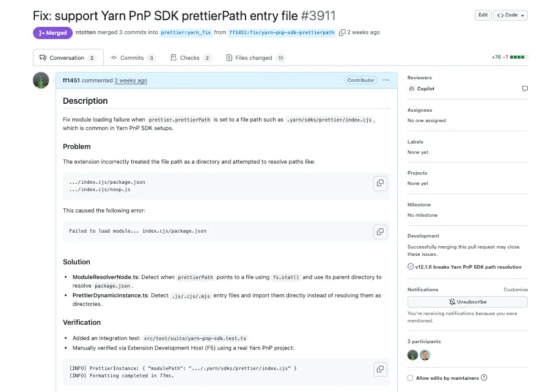548x392 pixels.
Task: Open the prettier:yarn_fix base branch link
Action: [186, 32]
